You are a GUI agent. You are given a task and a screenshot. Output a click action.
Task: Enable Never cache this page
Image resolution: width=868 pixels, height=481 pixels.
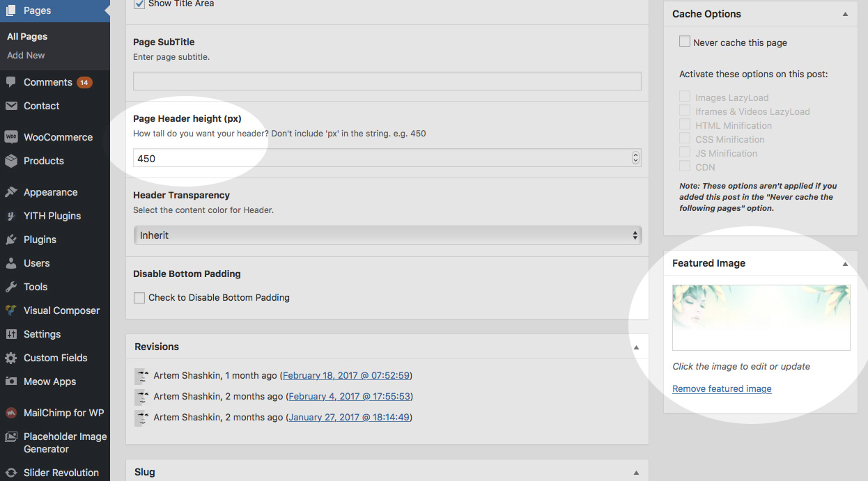point(685,42)
